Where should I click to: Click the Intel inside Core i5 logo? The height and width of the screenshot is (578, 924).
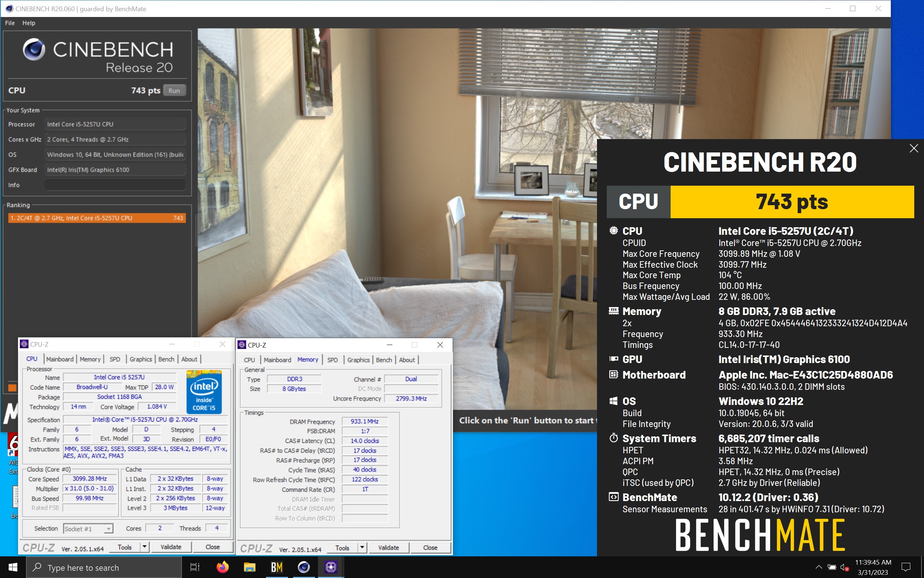(204, 392)
